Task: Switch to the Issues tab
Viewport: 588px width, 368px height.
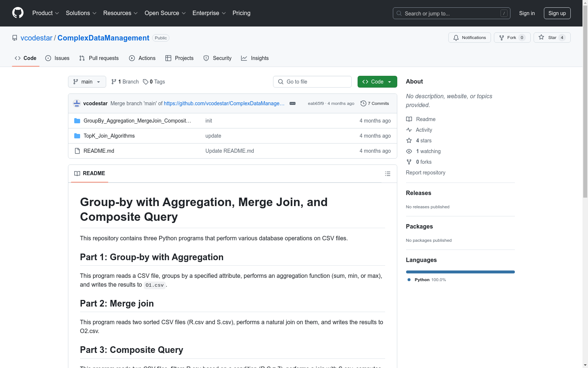Action: click(57, 58)
